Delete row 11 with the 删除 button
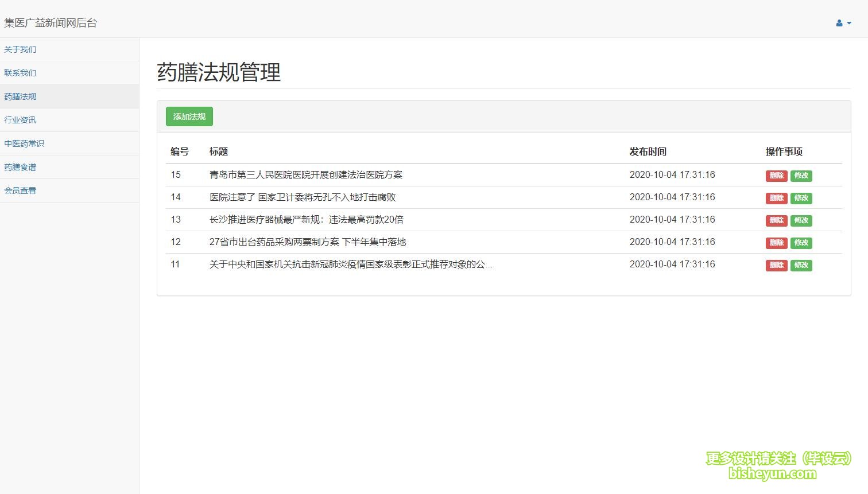The height and width of the screenshot is (494, 868). tap(776, 265)
